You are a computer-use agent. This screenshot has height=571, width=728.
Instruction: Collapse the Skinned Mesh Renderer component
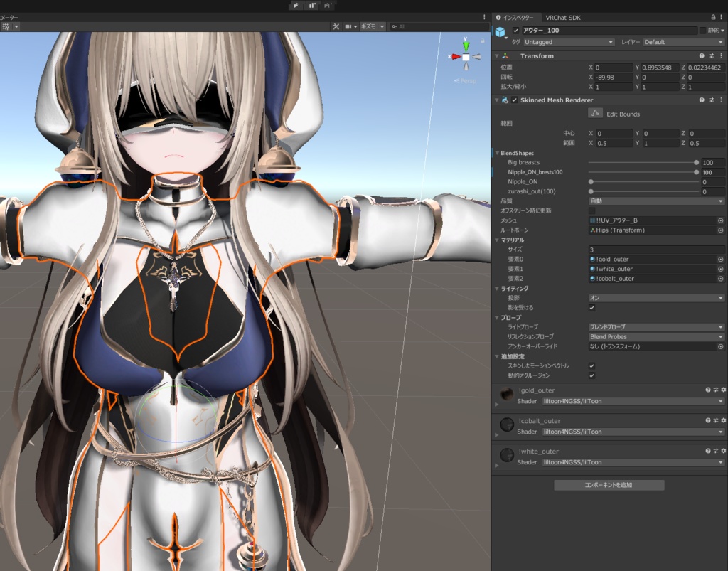(496, 100)
